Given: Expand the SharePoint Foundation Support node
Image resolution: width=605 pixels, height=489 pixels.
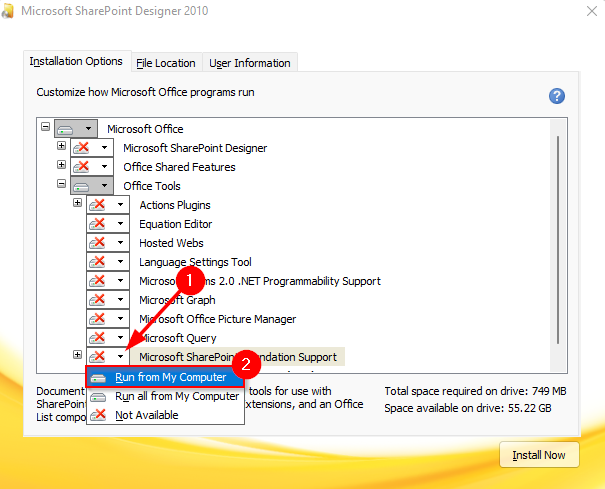Looking at the screenshot, I should click(78, 355).
